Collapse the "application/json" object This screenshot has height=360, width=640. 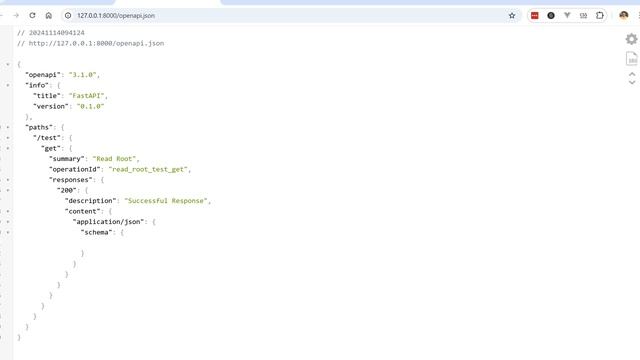[x=8, y=222]
